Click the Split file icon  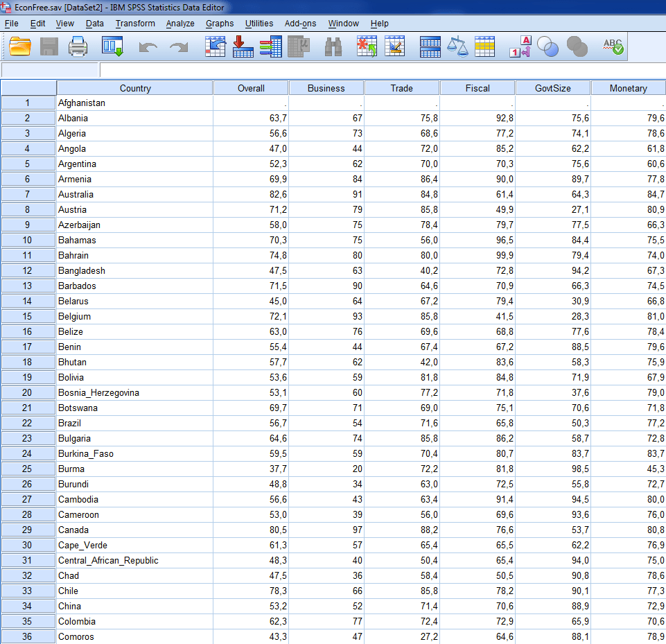point(430,46)
